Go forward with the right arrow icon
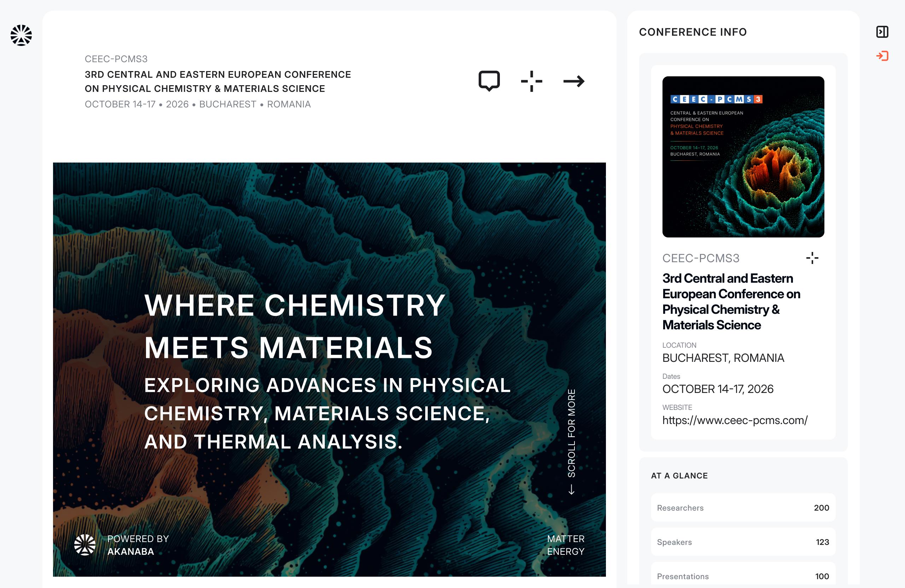Image resolution: width=905 pixels, height=588 pixels. pos(574,81)
